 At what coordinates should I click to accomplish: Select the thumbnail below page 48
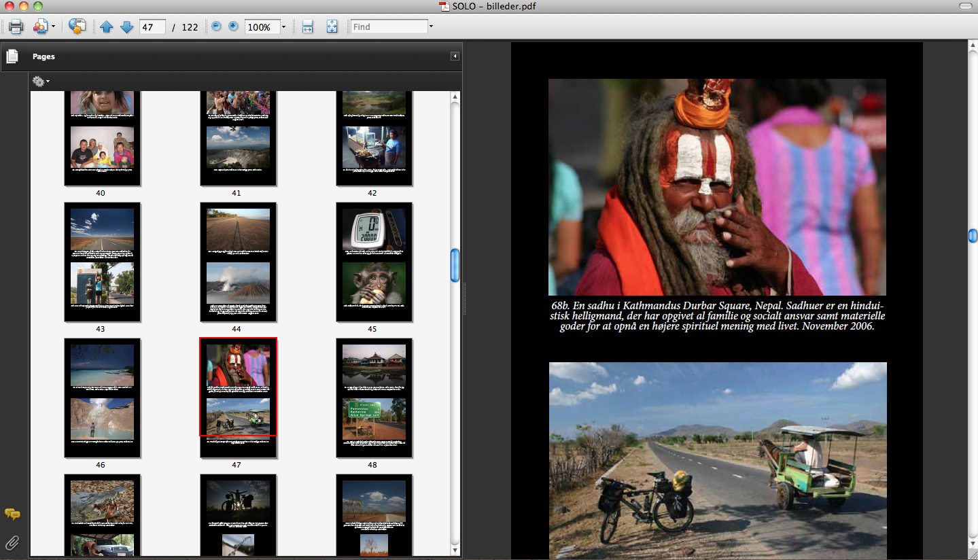pos(374,515)
